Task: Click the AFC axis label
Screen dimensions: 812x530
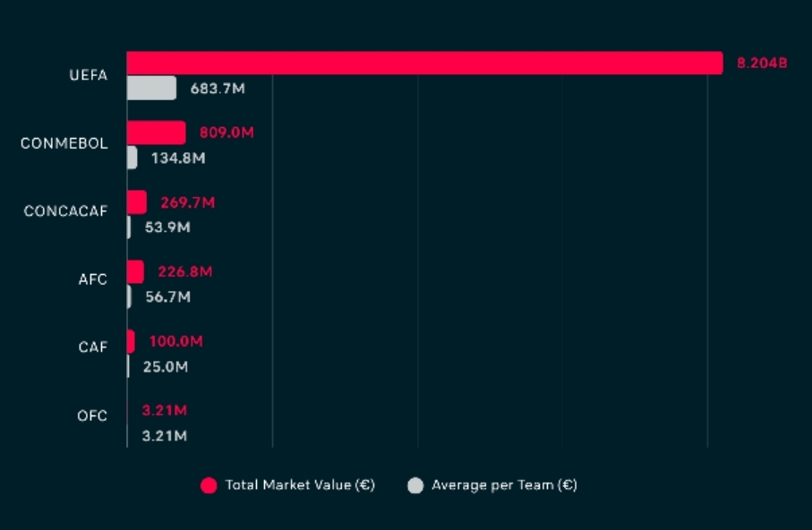Action: coord(93,279)
